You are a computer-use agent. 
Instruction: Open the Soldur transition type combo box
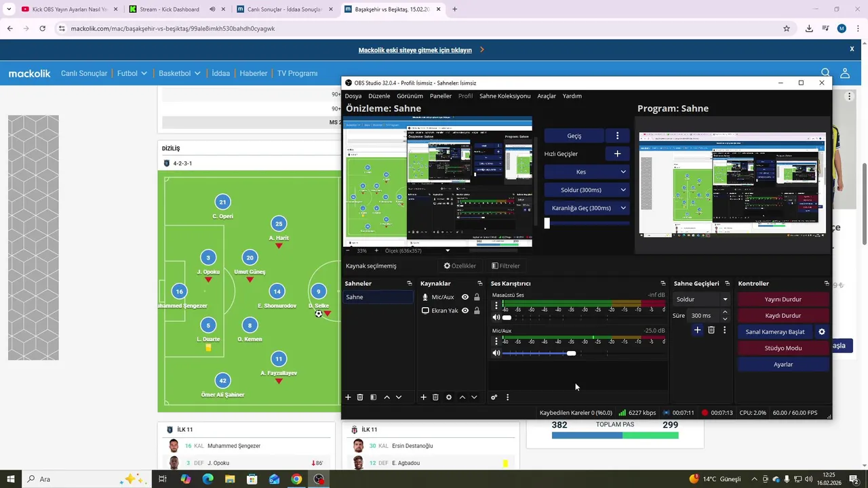702,299
